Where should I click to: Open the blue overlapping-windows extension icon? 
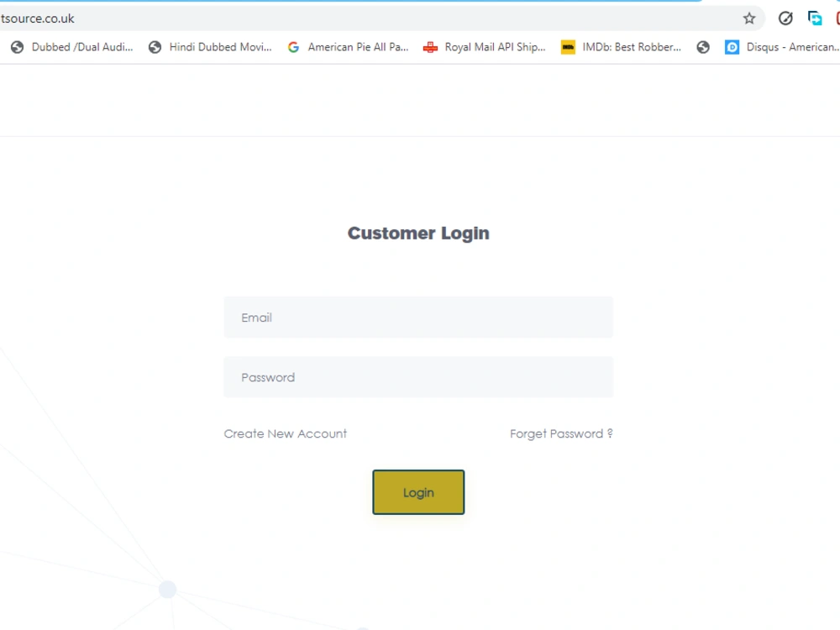(815, 18)
